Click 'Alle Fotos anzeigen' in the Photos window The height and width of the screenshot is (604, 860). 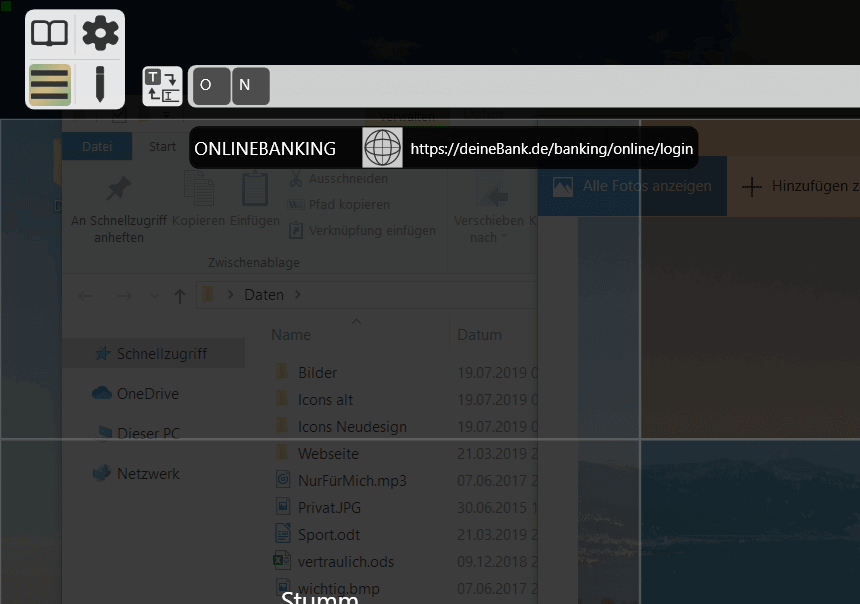click(632, 186)
